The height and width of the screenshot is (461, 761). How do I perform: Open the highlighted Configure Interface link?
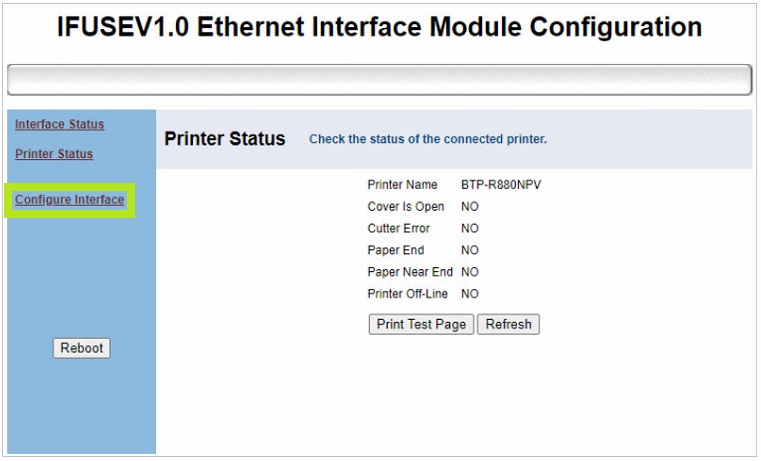point(70,200)
